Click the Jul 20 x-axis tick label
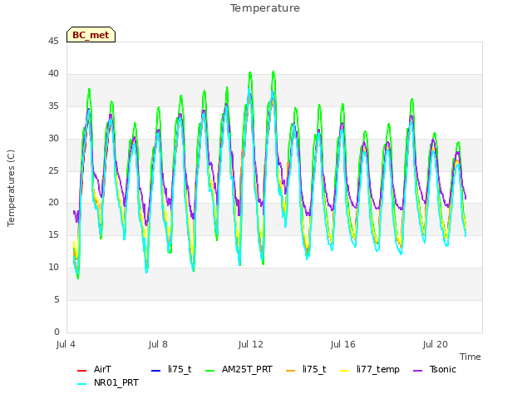The height and width of the screenshot is (399, 532). coord(436,344)
